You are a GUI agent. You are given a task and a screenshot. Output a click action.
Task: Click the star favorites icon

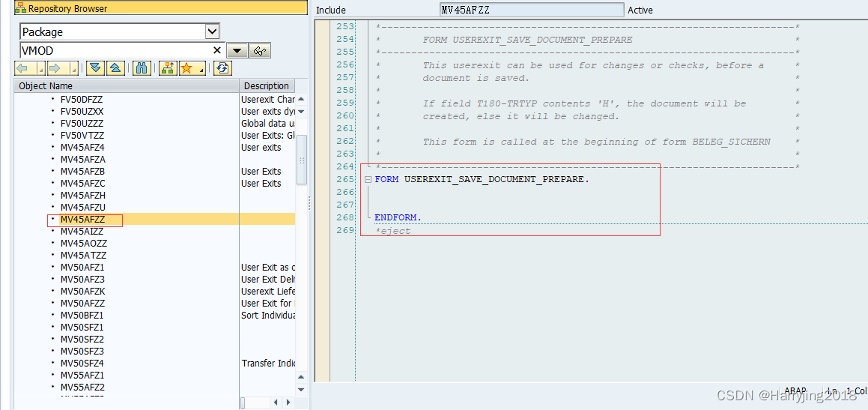(186, 68)
